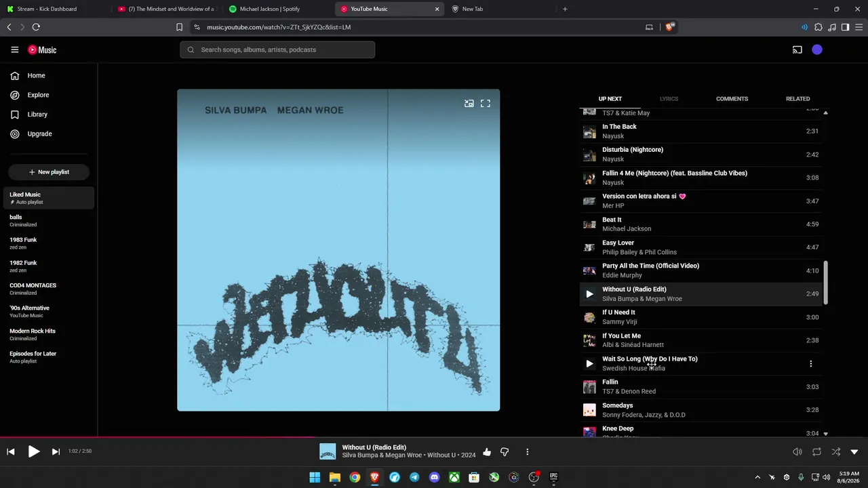Open File Explorer from the taskbar

click(334, 477)
